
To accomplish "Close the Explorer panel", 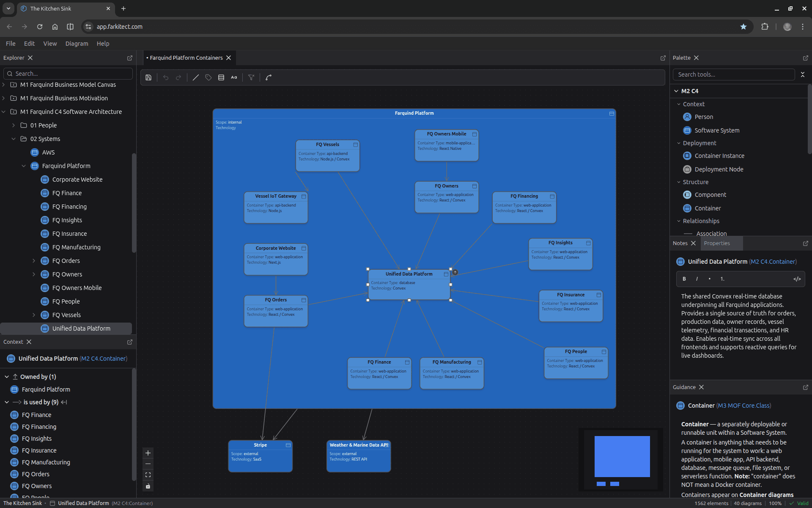I will point(30,58).
